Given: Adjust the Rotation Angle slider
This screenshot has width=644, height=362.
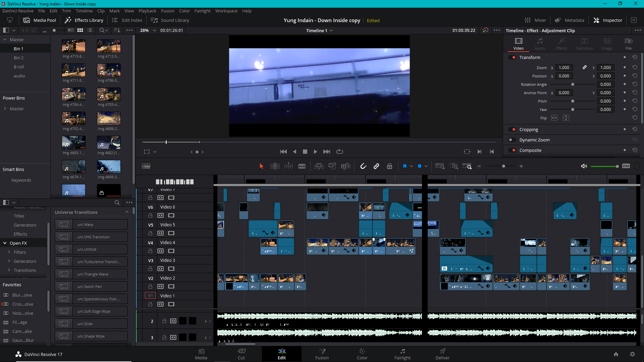Looking at the screenshot, I should pos(573,84).
